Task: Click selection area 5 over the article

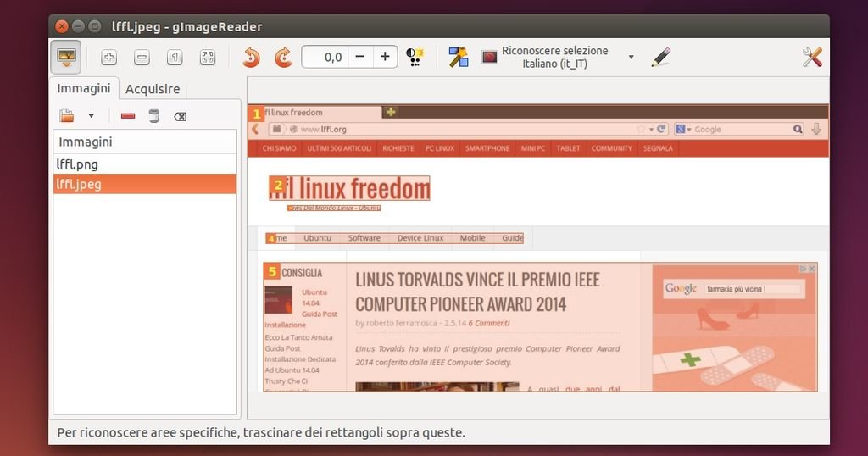Action: click(540, 327)
